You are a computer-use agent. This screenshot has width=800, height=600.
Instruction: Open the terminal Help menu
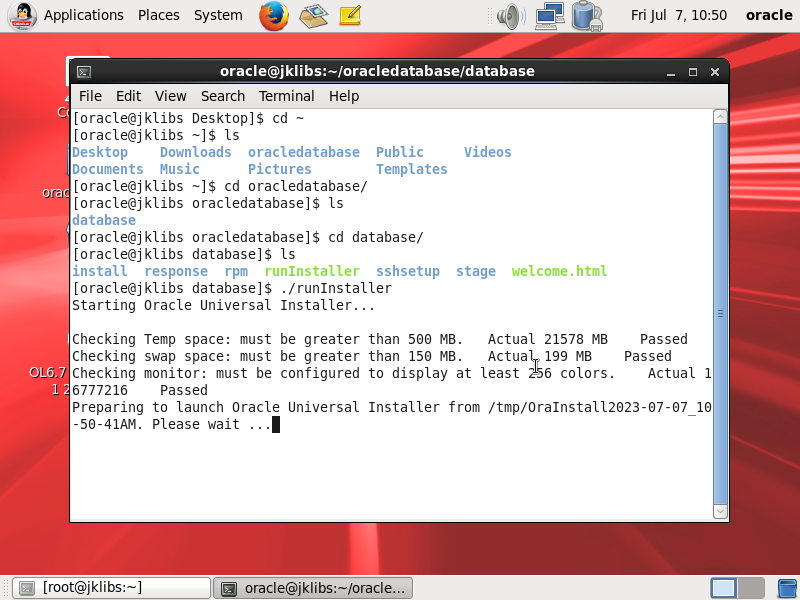[x=344, y=96]
